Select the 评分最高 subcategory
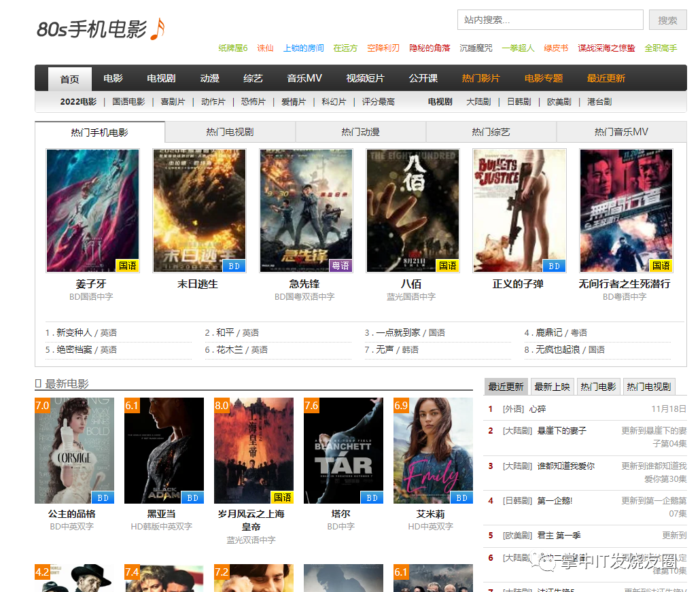The image size is (700, 592). 378,102
